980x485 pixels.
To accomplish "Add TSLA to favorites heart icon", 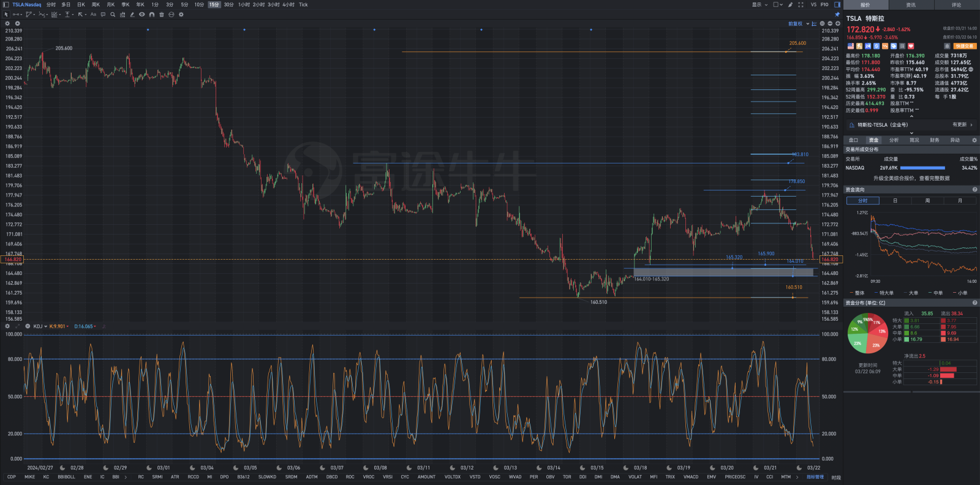I will tap(911, 46).
